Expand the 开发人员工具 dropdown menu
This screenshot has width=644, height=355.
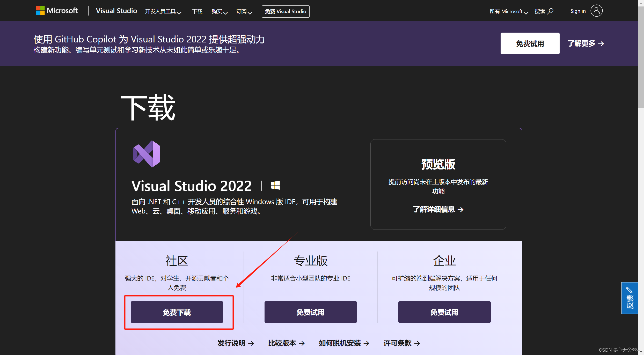(x=163, y=12)
